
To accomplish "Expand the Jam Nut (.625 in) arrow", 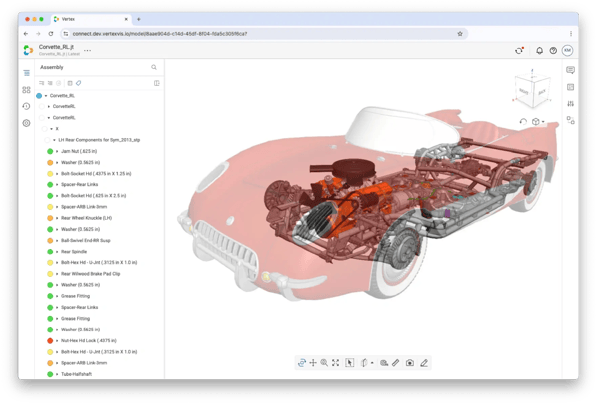I will (x=57, y=151).
